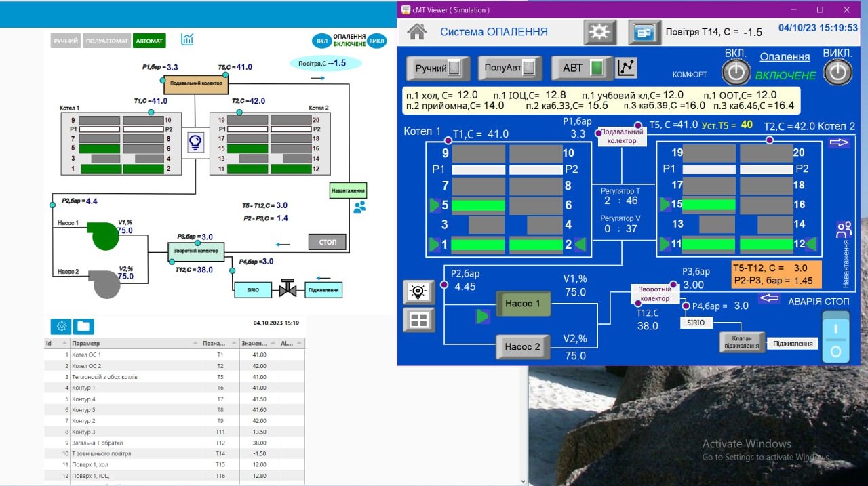Click the Регулятор V timer value 0 : 37
Image resolution: width=868 pixels, height=486 pixels.
click(621, 229)
